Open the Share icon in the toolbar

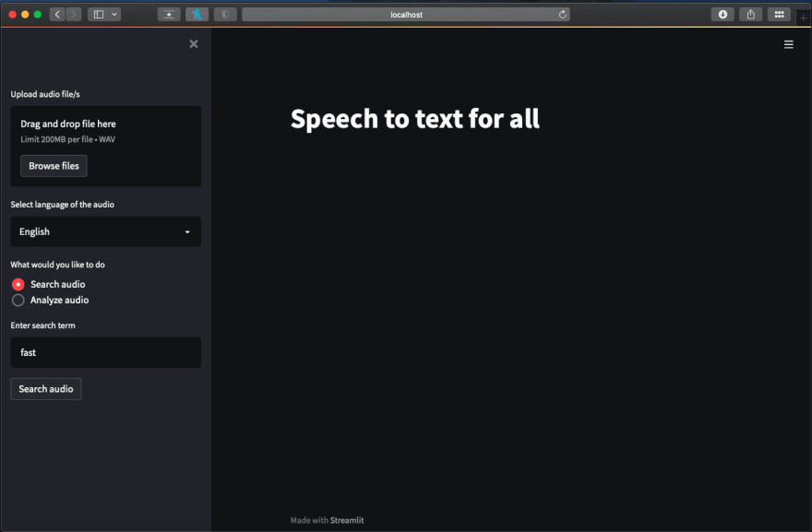(750, 15)
